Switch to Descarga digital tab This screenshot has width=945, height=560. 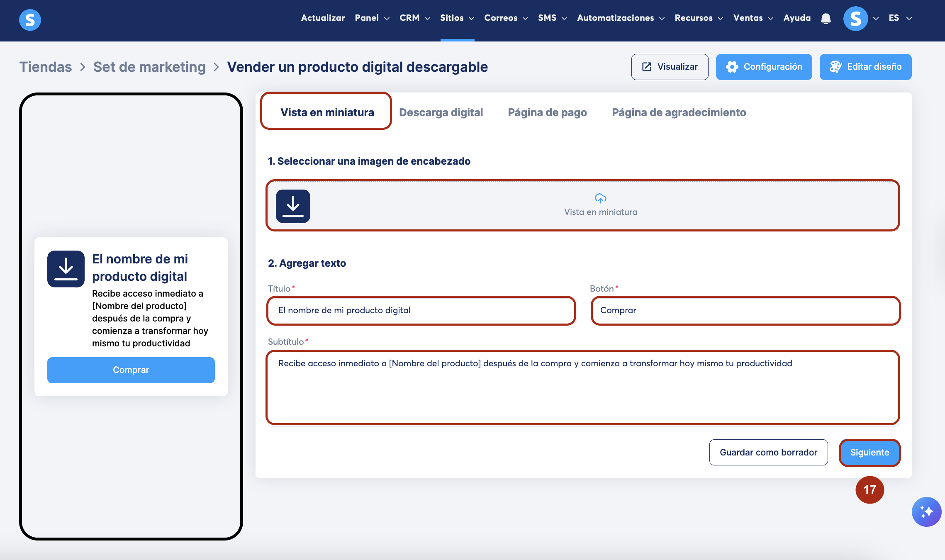click(x=441, y=112)
